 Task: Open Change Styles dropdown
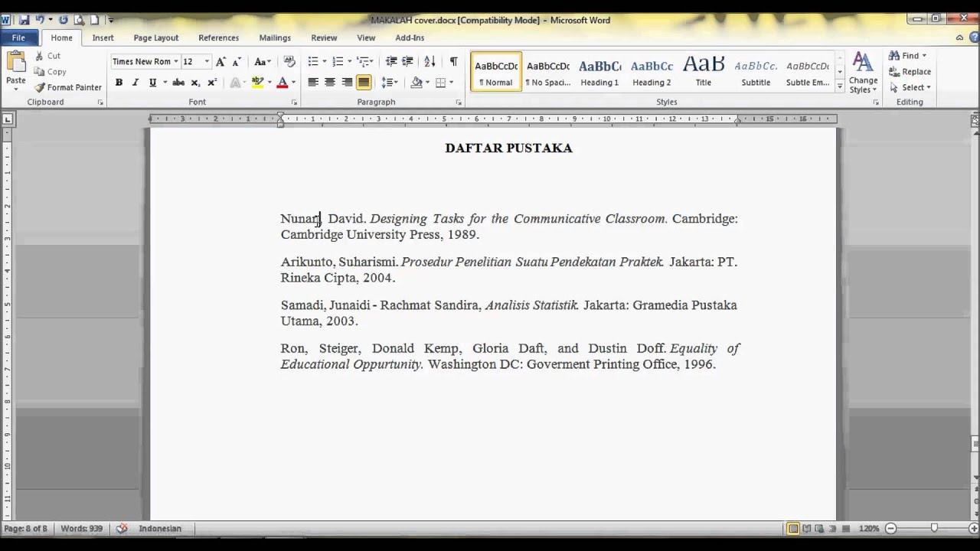coord(863,73)
